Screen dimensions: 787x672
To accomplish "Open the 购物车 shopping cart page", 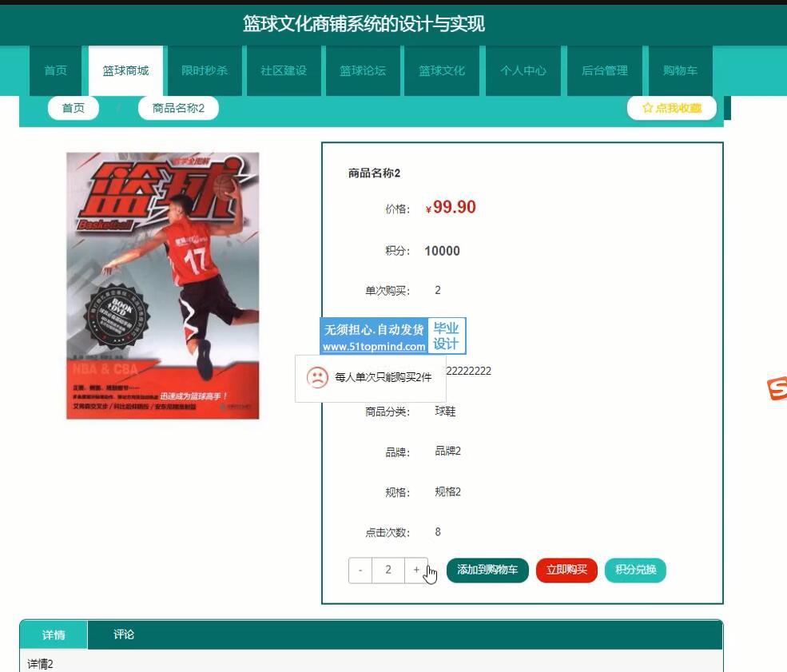I will (680, 70).
